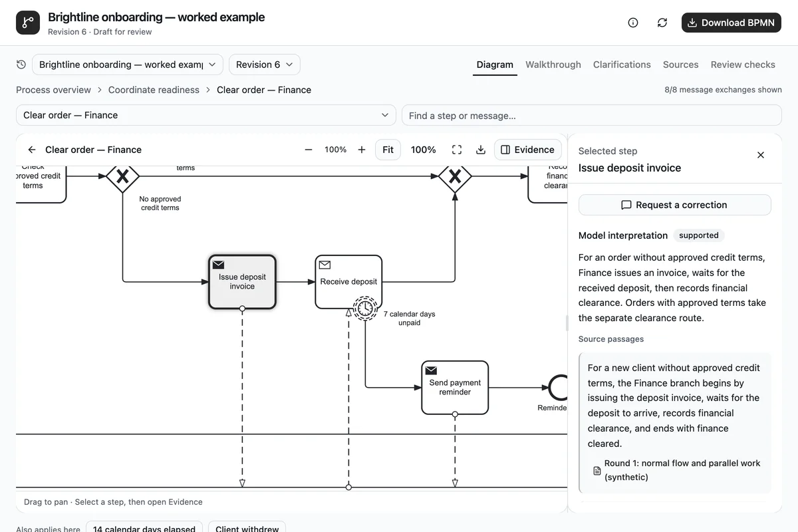
Task: Navigate to Process overview breadcrumb
Action: pyautogui.click(x=53, y=90)
